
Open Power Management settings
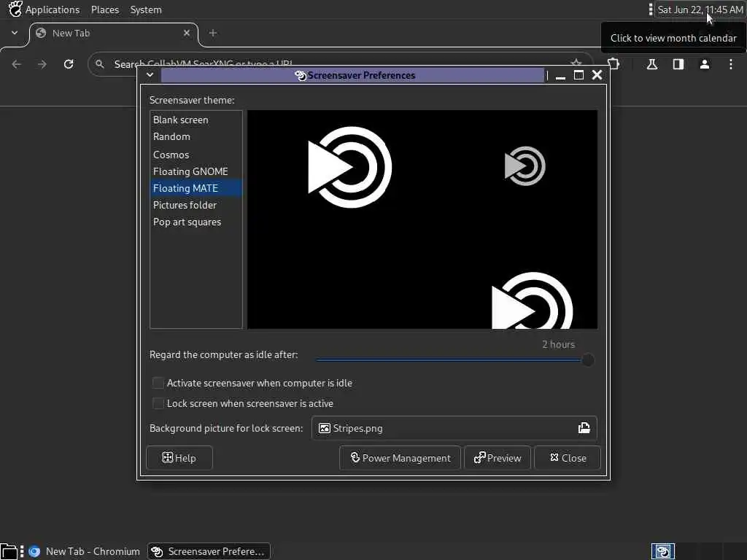click(400, 458)
